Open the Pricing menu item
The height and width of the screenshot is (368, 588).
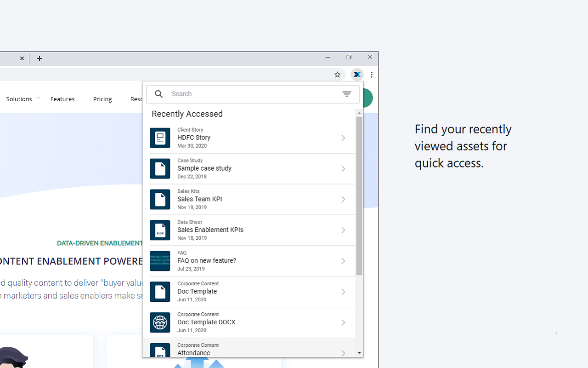coord(102,99)
